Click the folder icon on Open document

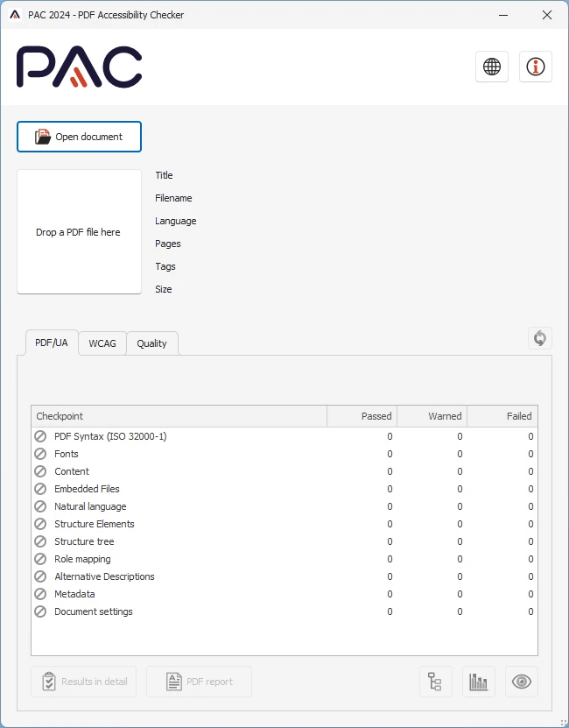43,137
